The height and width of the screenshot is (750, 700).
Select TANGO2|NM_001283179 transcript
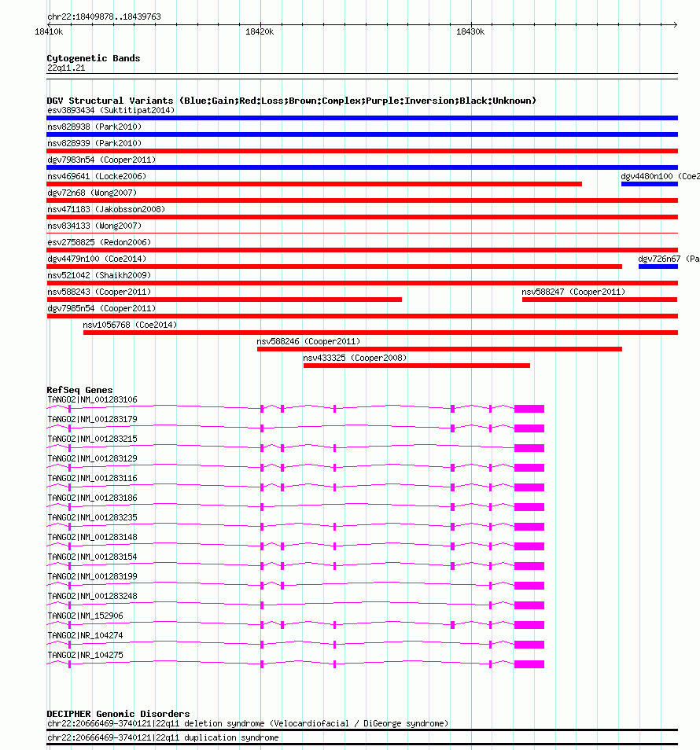[92, 419]
